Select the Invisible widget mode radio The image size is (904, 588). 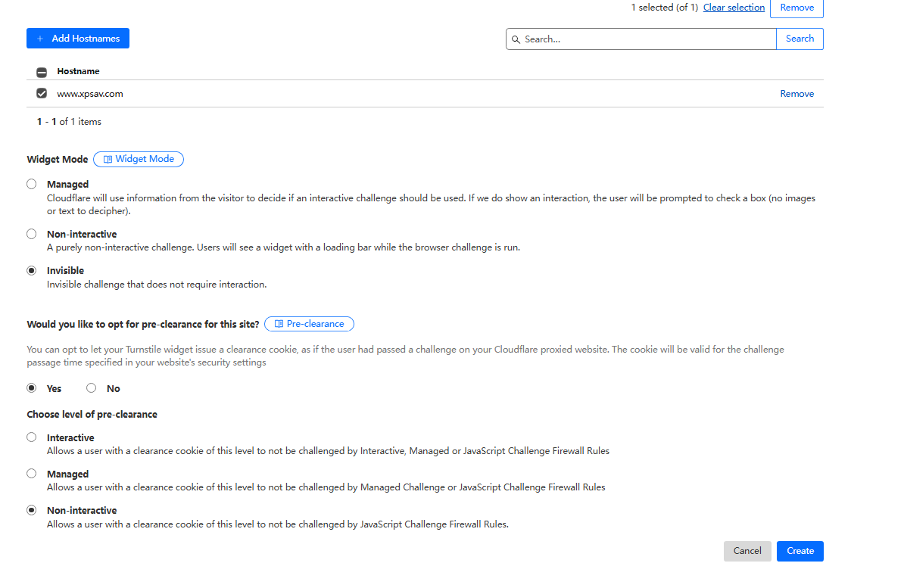(31, 270)
